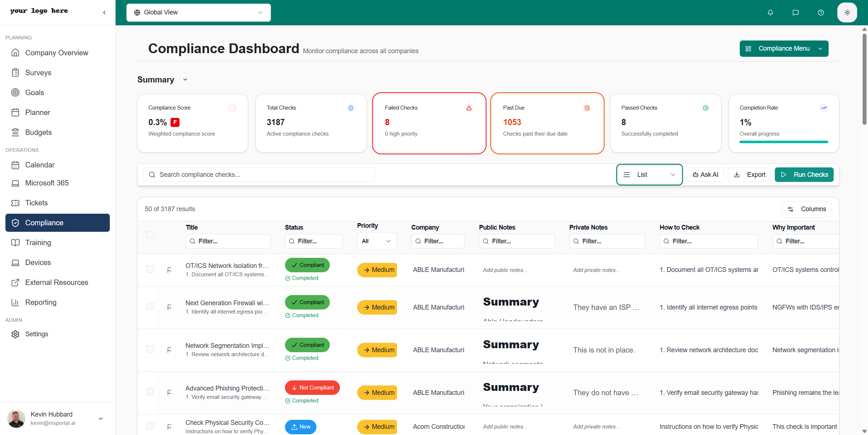Click the Run Checks button
The width and height of the screenshot is (868, 435).
[x=804, y=174]
